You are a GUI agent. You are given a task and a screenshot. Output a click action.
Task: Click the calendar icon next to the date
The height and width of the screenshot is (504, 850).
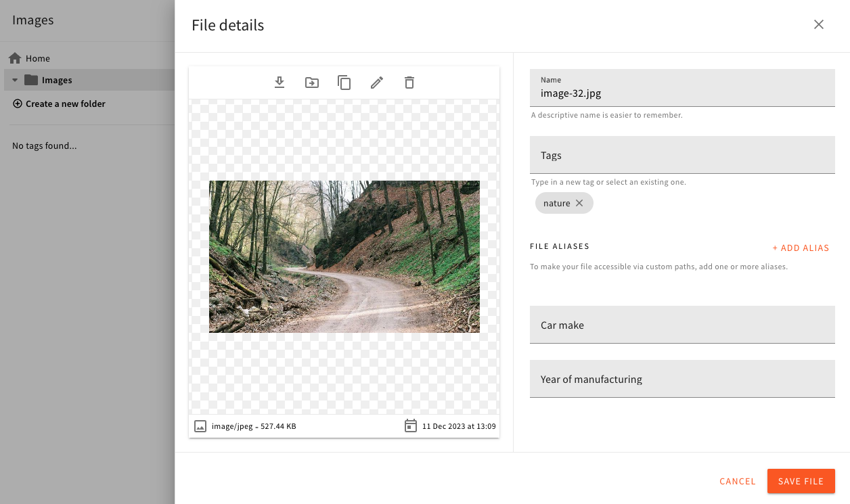[x=411, y=426]
